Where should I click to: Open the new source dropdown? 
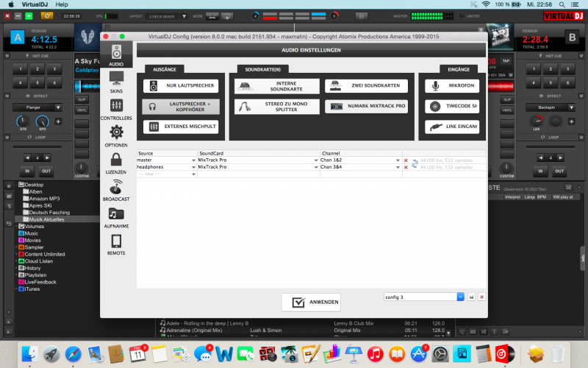coord(193,174)
